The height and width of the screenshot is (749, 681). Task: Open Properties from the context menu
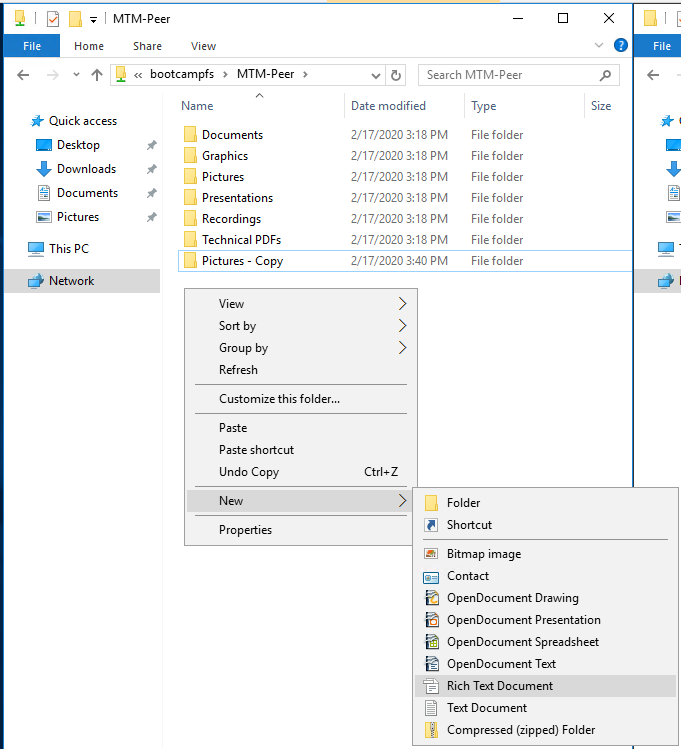[x=301, y=530]
